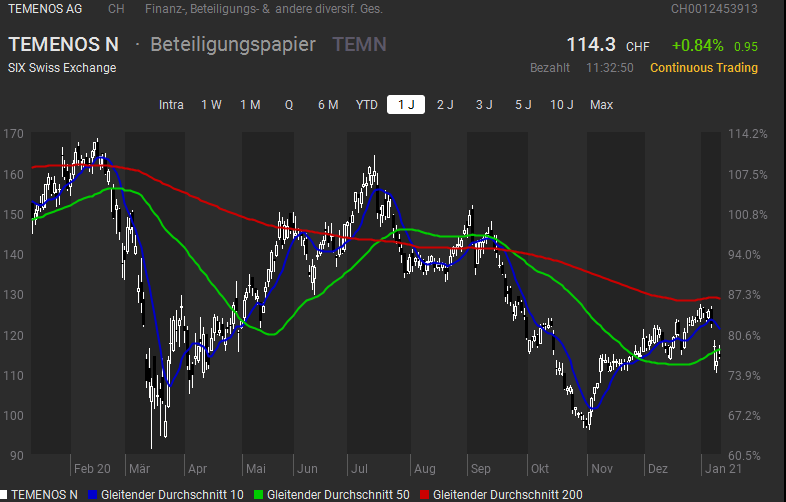Click the CH country code

pos(116,9)
